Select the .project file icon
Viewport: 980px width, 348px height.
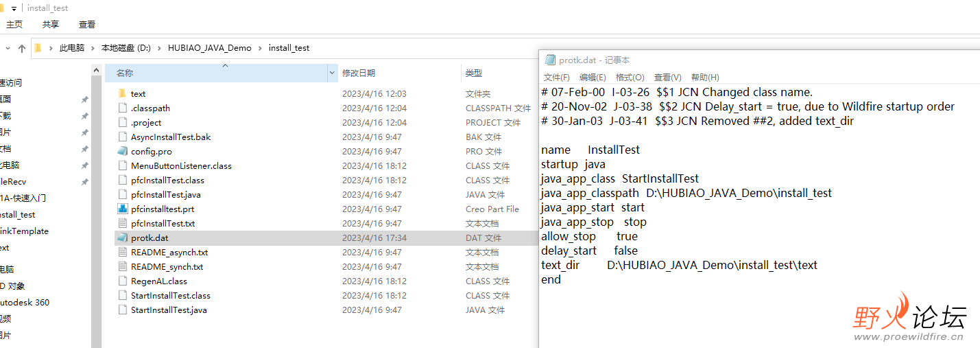tap(122, 122)
